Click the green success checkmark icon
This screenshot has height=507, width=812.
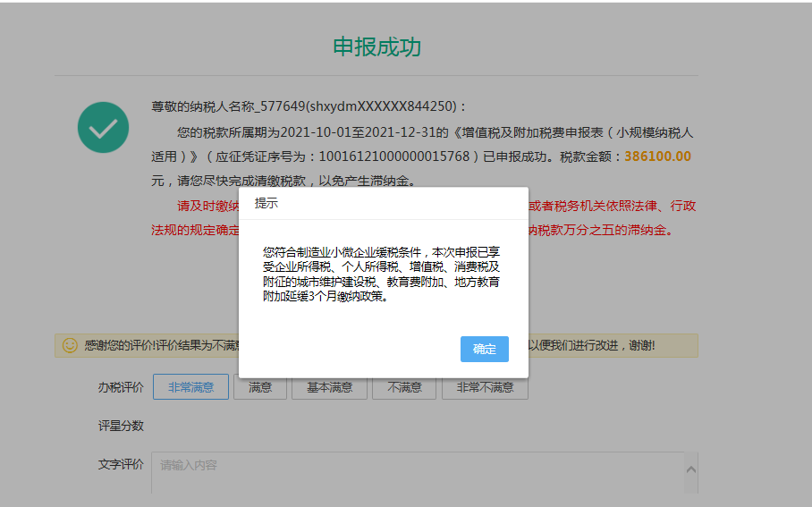(x=104, y=127)
